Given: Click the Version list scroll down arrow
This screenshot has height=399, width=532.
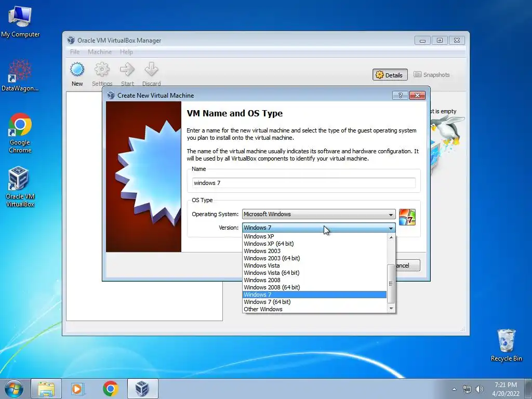Looking at the screenshot, I should click(391, 308).
